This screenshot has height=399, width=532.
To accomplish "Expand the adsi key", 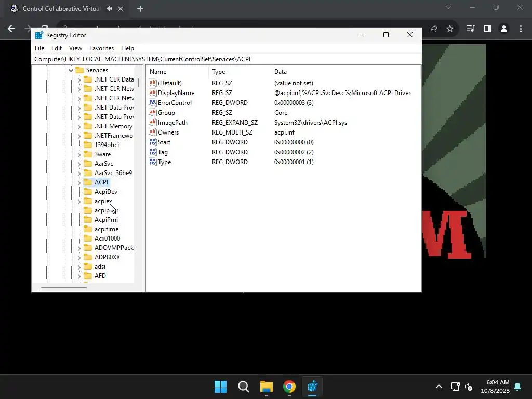I will tap(79, 267).
